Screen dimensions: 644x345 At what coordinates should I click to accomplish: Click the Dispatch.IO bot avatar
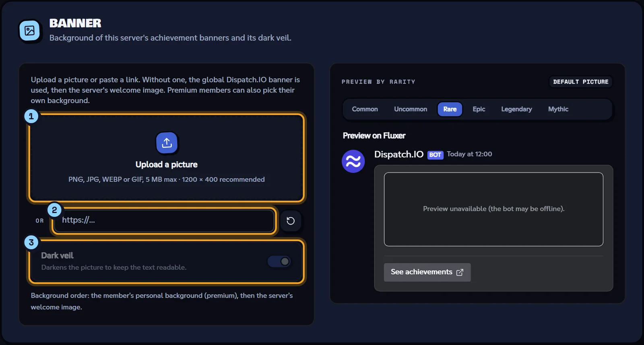click(x=353, y=161)
